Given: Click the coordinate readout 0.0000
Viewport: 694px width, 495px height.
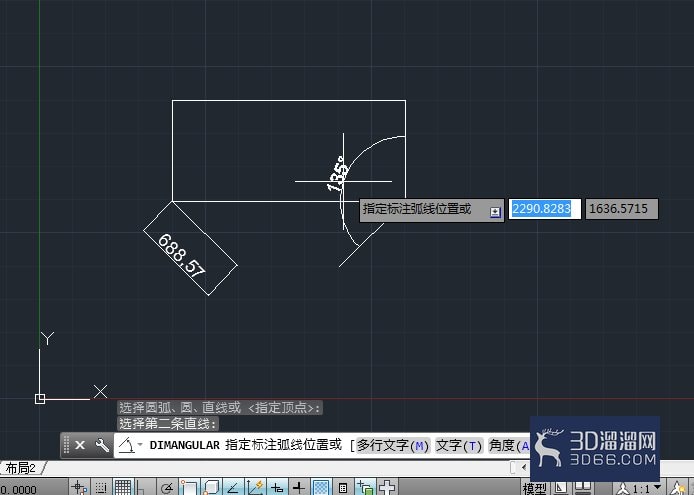Looking at the screenshot, I should pos(19,490).
